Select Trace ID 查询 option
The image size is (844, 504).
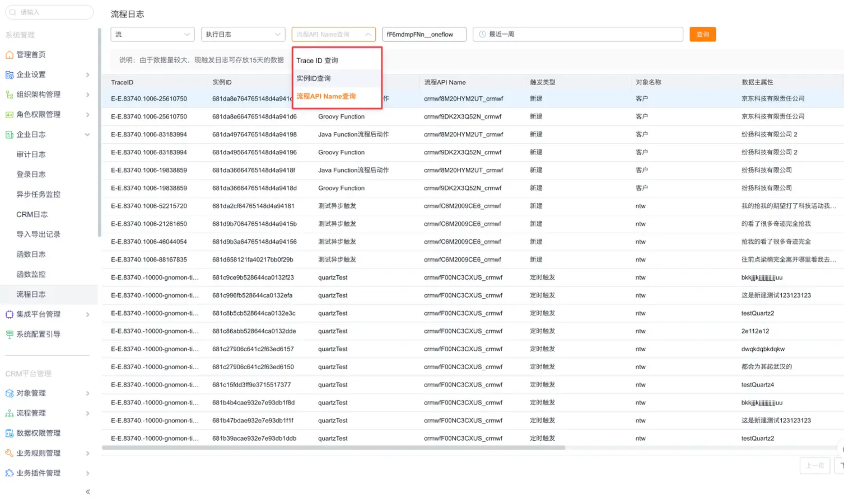[317, 61]
